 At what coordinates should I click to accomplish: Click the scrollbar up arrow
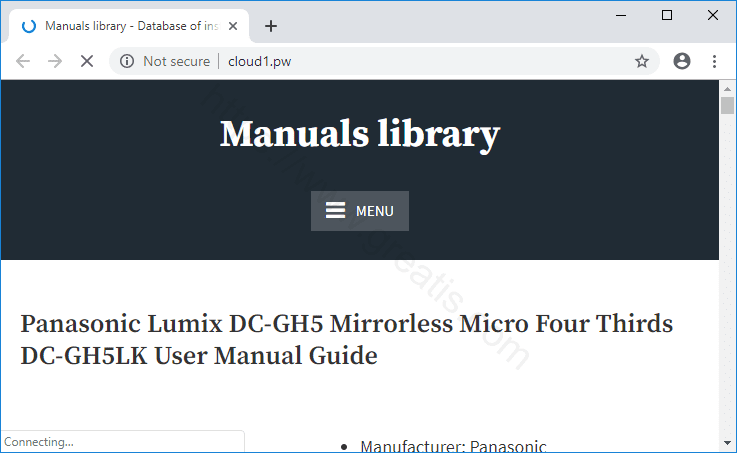click(x=727, y=88)
